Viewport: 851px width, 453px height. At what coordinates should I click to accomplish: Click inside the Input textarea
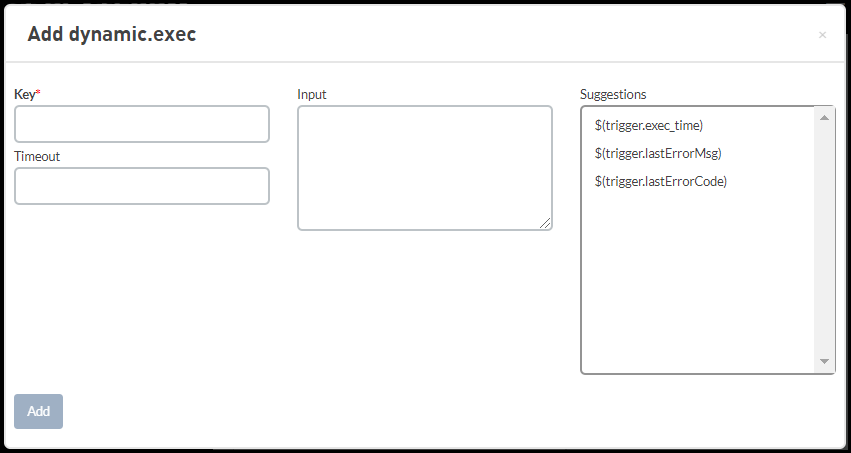point(425,168)
